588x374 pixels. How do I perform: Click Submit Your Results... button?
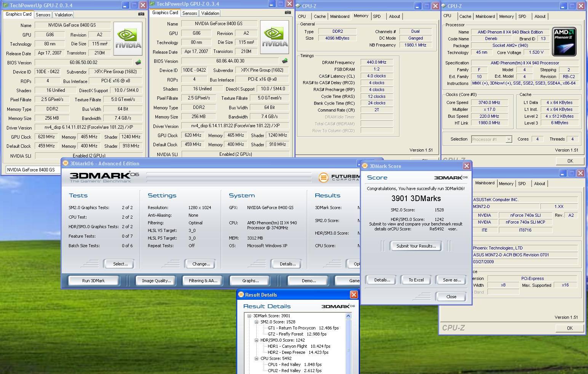[416, 246]
